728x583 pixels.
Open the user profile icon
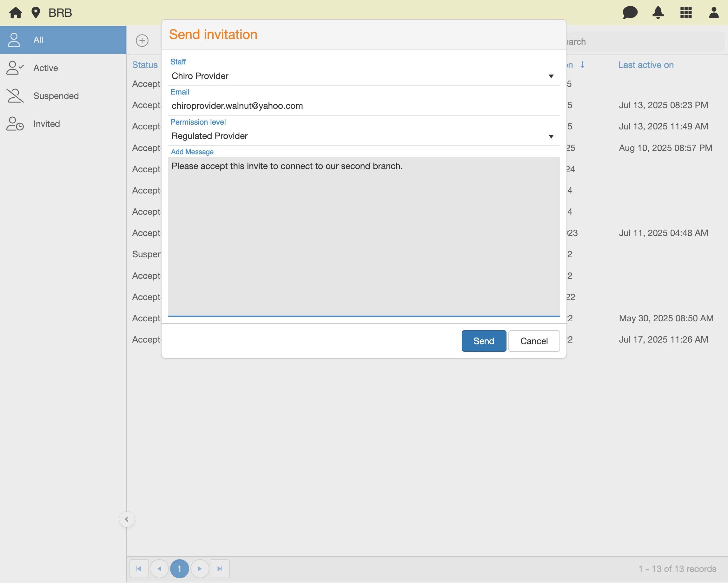point(713,13)
